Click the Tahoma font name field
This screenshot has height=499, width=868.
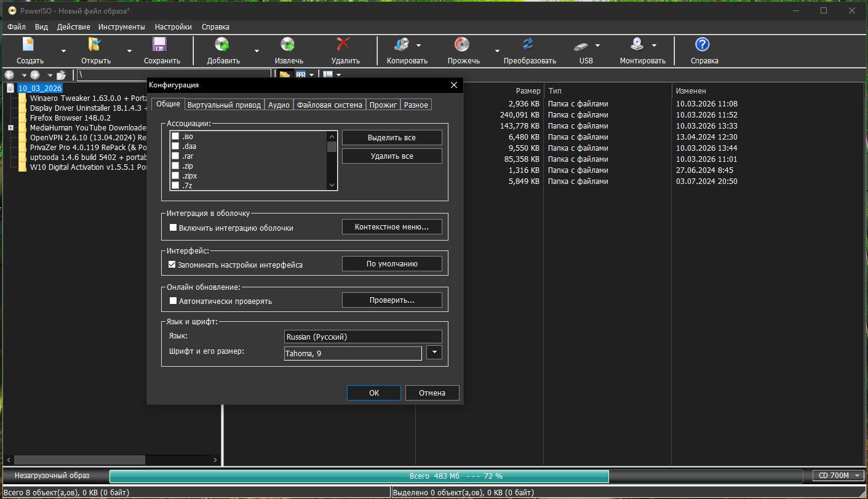[x=352, y=354]
